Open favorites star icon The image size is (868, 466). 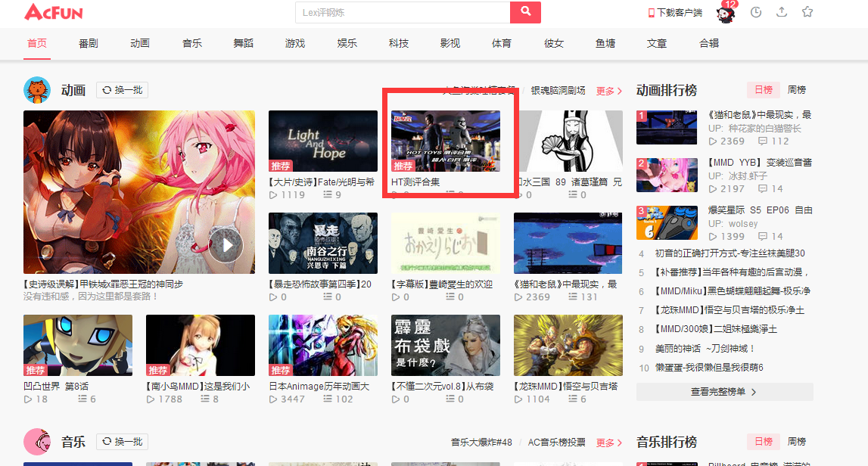pyautogui.click(x=807, y=11)
